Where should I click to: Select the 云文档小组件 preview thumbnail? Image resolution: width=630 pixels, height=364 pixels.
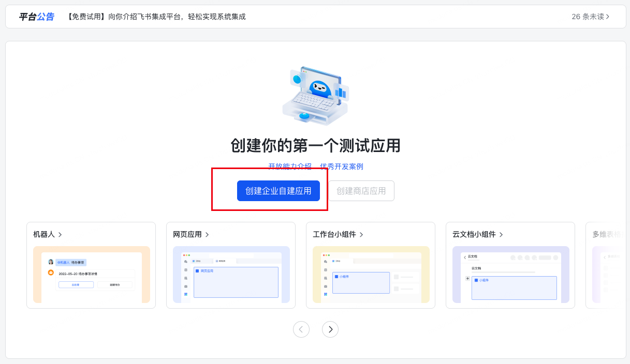(511, 275)
